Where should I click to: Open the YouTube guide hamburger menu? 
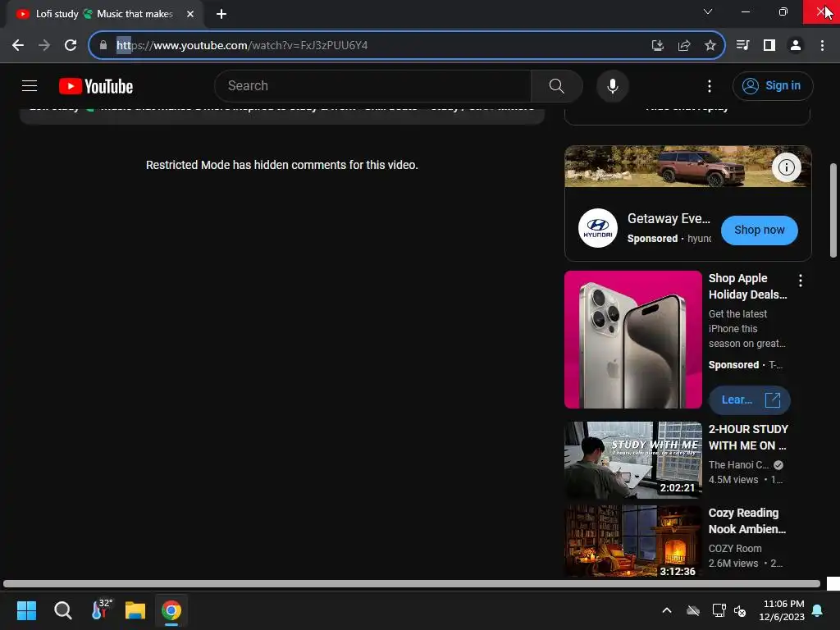point(30,85)
